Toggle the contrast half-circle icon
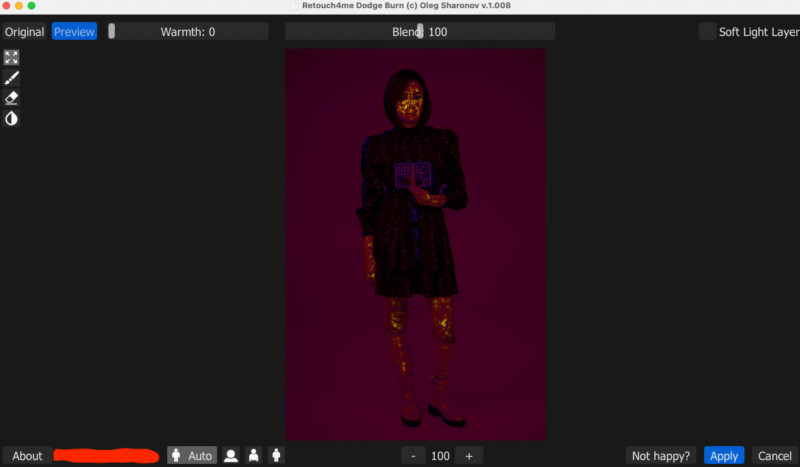Image resolution: width=800 pixels, height=467 pixels. click(11, 118)
